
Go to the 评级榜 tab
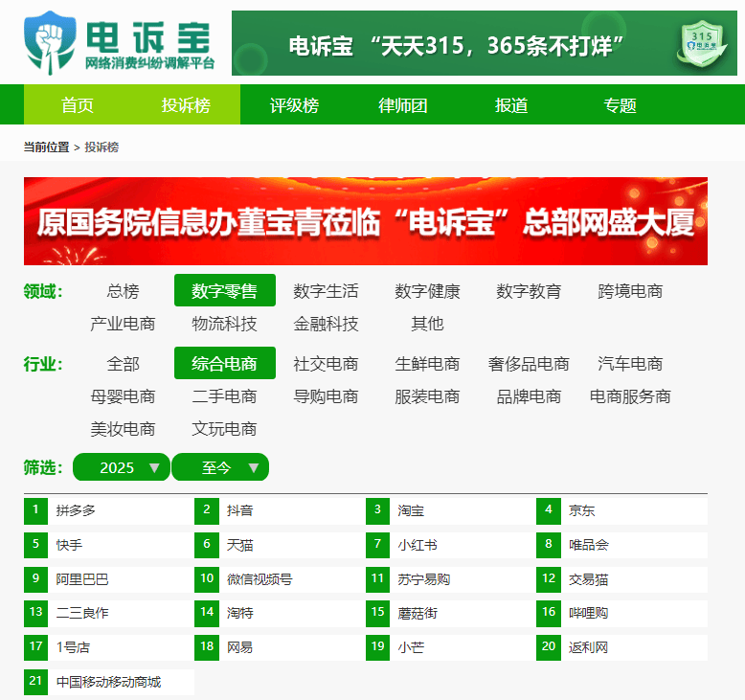(x=294, y=104)
